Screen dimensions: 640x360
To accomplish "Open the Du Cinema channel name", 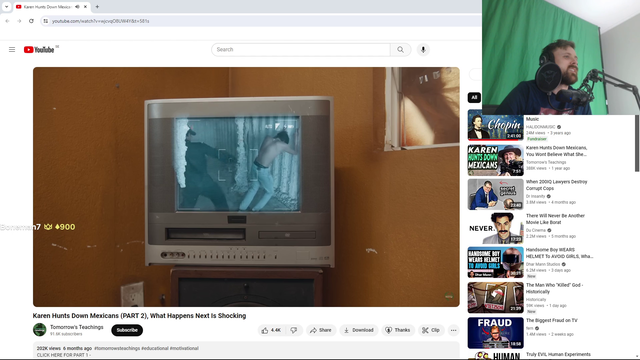I will [536, 230].
